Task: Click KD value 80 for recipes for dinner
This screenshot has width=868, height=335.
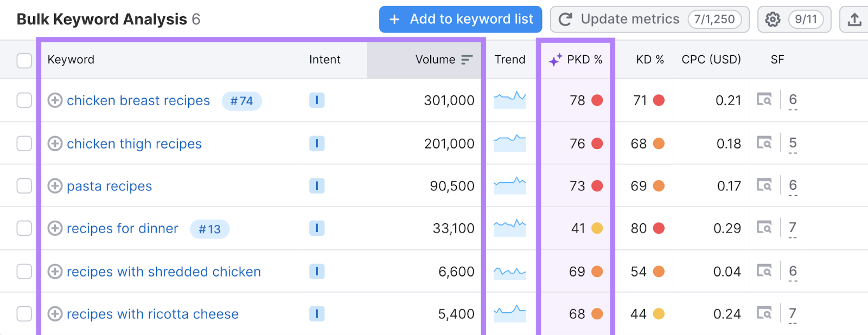Action: pyautogui.click(x=639, y=228)
